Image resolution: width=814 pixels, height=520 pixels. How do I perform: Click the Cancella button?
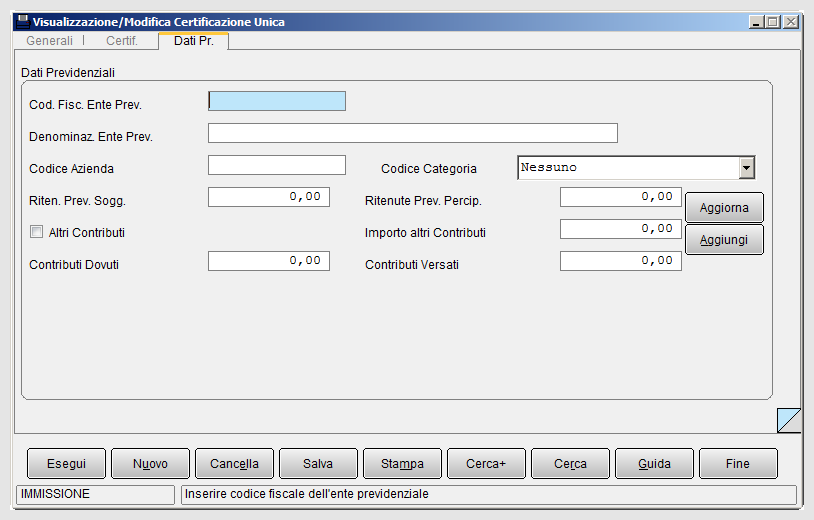(x=234, y=463)
